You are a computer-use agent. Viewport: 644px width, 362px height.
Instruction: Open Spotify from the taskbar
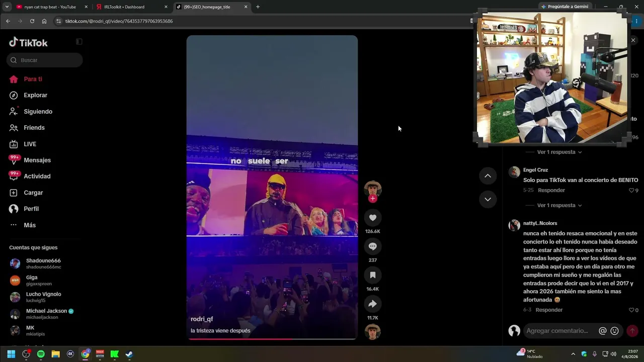point(41,354)
